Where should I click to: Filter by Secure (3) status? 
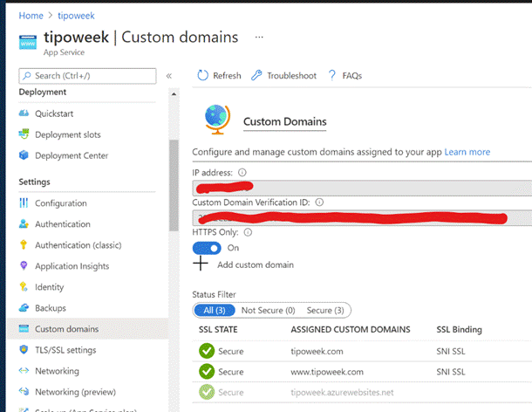pyautogui.click(x=324, y=310)
